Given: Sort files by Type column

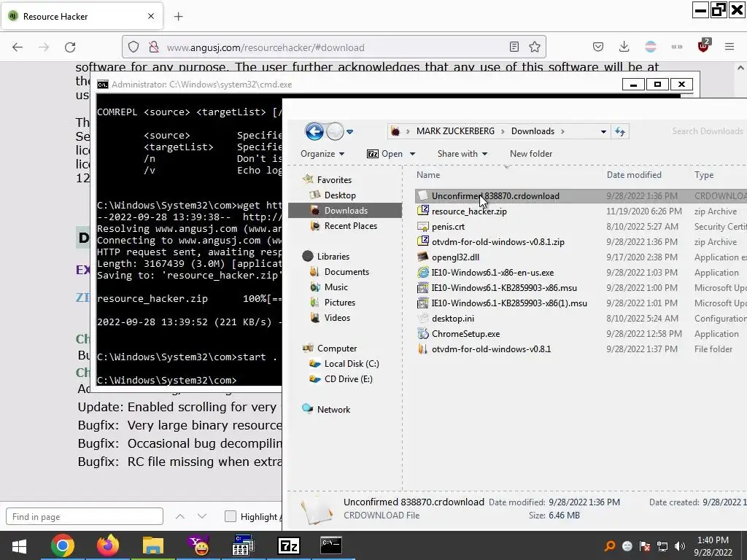Looking at the screenshot, I should pyautogui.click(x=704, y=175).
